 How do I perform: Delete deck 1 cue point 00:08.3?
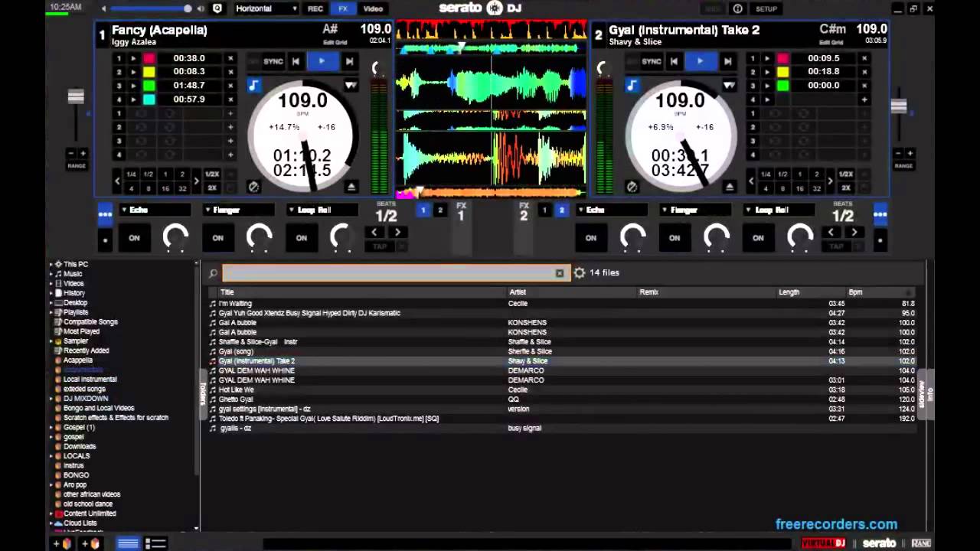230,72
